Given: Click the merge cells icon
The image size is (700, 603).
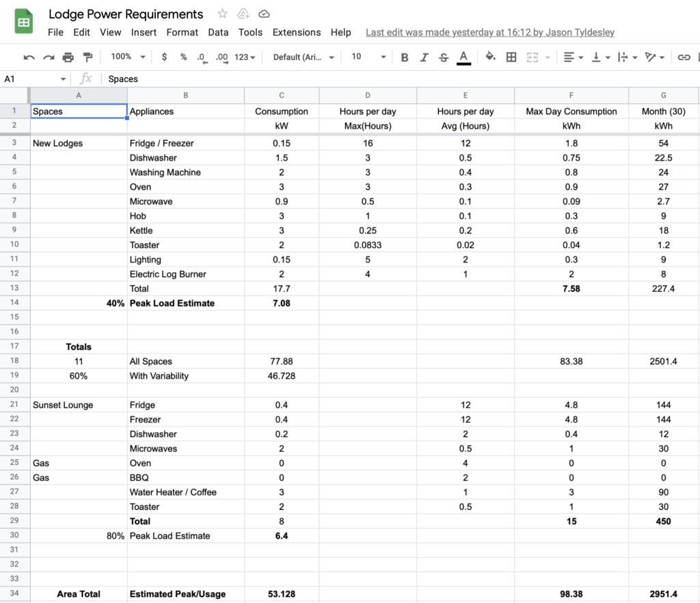Looking at the screenshot, I should (x=532, y=57).
